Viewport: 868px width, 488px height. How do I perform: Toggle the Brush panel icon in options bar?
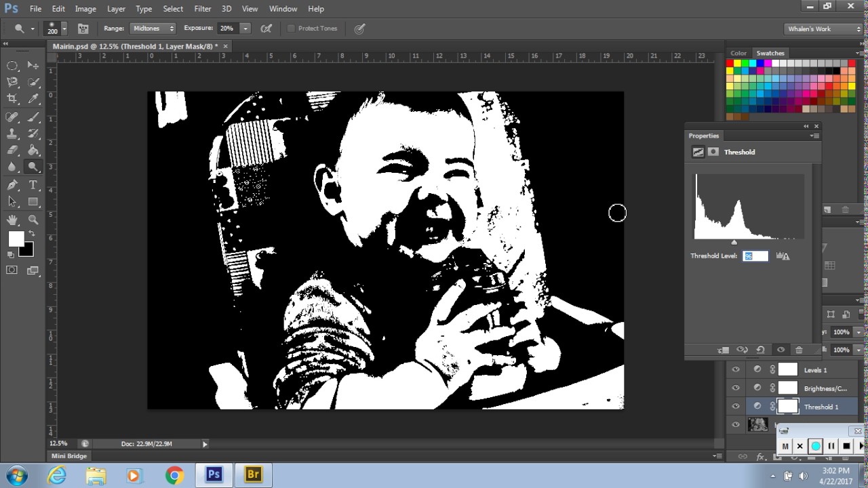pos(83,28)
